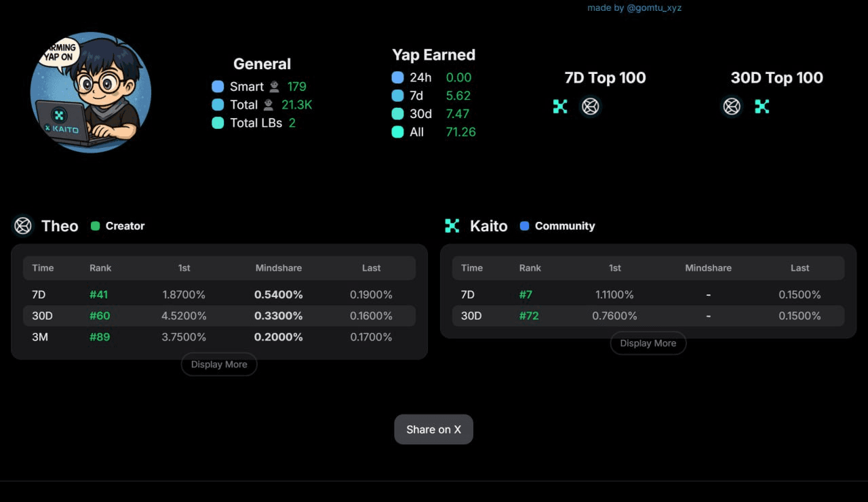Viewport: 868px width, 502px height.
Task: Click Rank column header in Kaito table
Action: [x=530, y=268]
